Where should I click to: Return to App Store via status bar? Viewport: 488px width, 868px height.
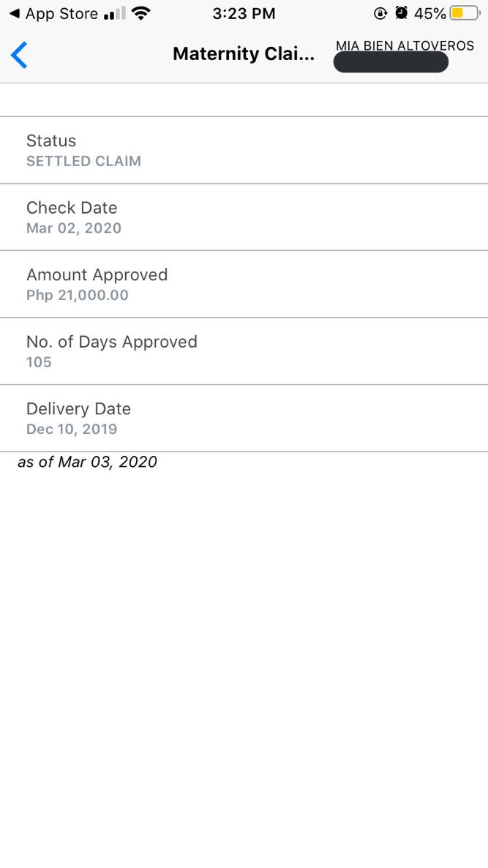tap(53, 14)
